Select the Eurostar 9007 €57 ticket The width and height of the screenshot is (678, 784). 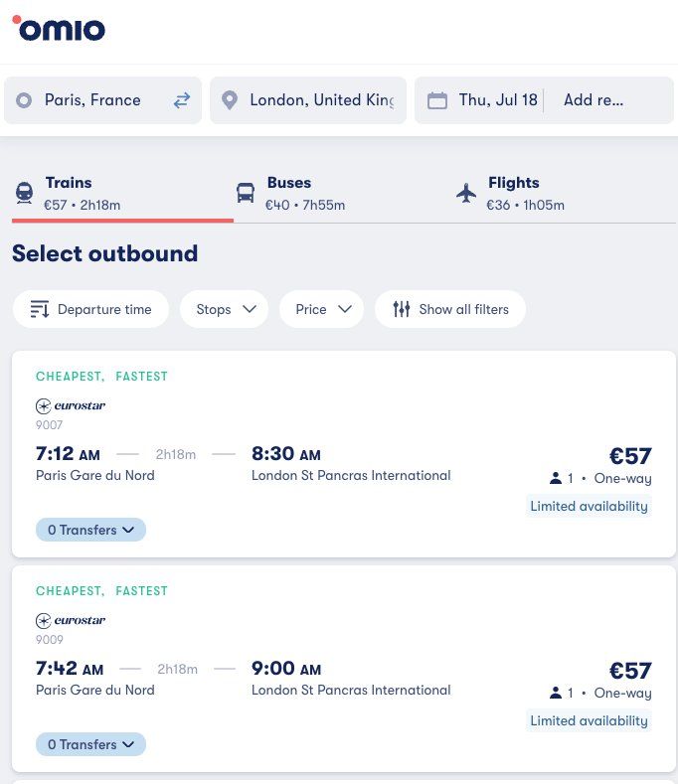[344, 454]
